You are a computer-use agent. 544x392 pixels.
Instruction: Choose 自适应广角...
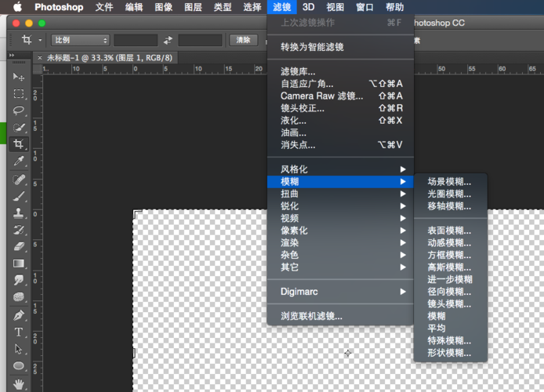340,84
